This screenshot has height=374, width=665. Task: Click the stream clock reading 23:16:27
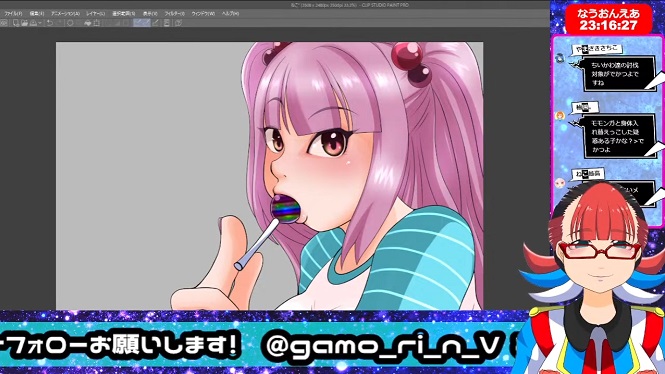pyautogui.click(x=609, y=25)
